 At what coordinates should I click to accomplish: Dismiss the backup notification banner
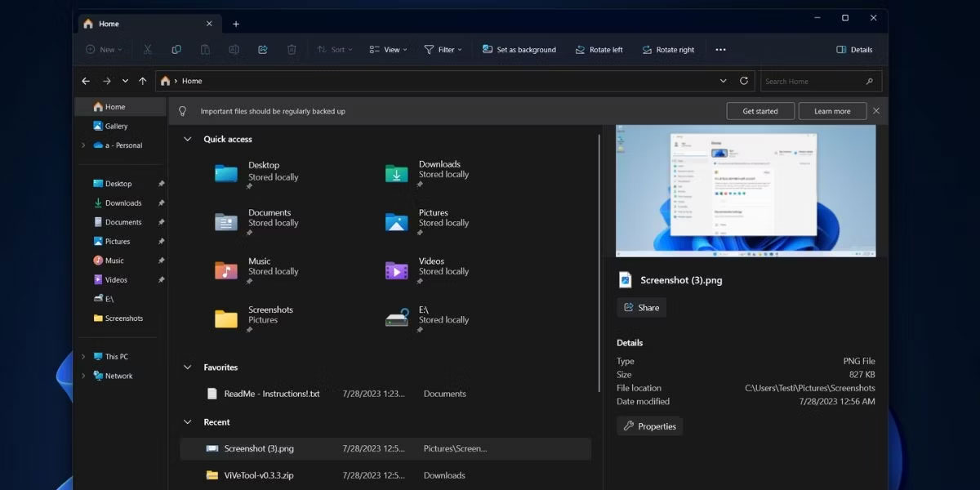click(876, 111)
